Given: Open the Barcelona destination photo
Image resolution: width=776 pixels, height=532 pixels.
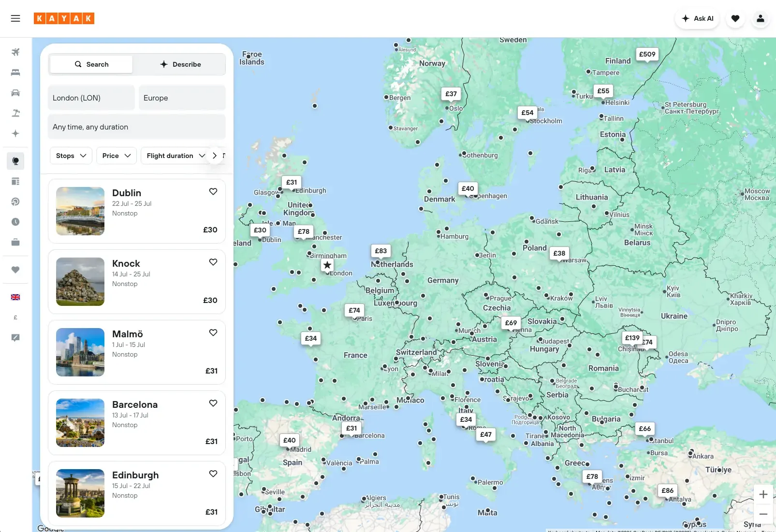Looking at the screenshot, I should [x=80, y=423].
